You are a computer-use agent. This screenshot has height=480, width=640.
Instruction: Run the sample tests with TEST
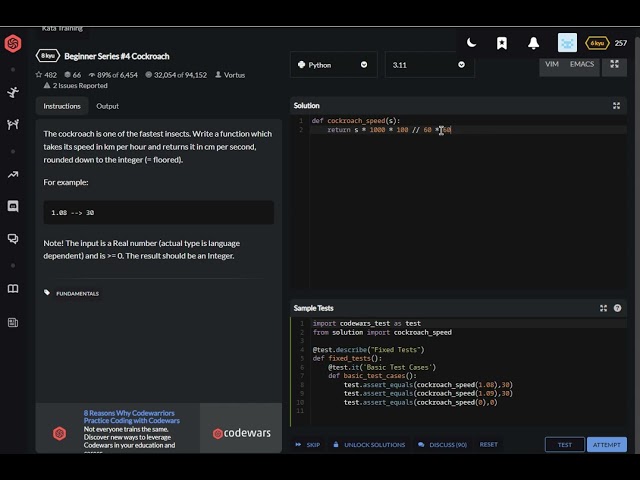(x=565, y=444)
